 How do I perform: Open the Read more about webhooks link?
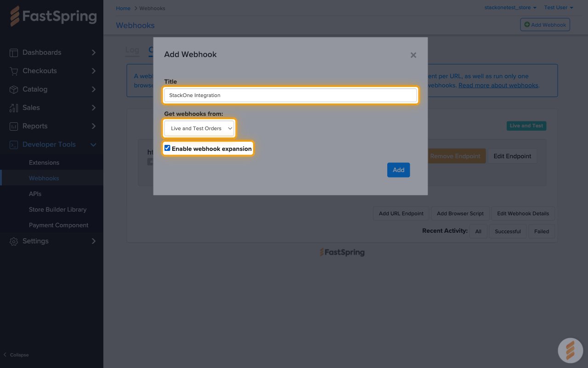click(x=498, y=85)
